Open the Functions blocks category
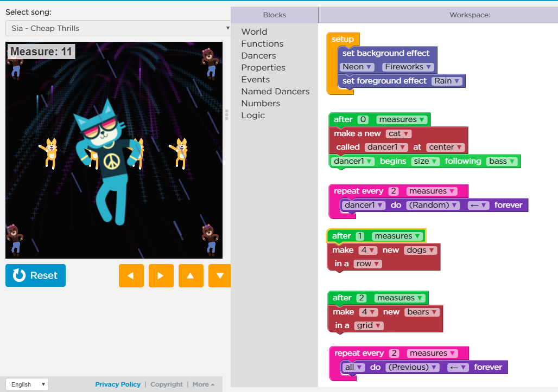The width and height of the screenshot is (558, 392). coord(262,44)
